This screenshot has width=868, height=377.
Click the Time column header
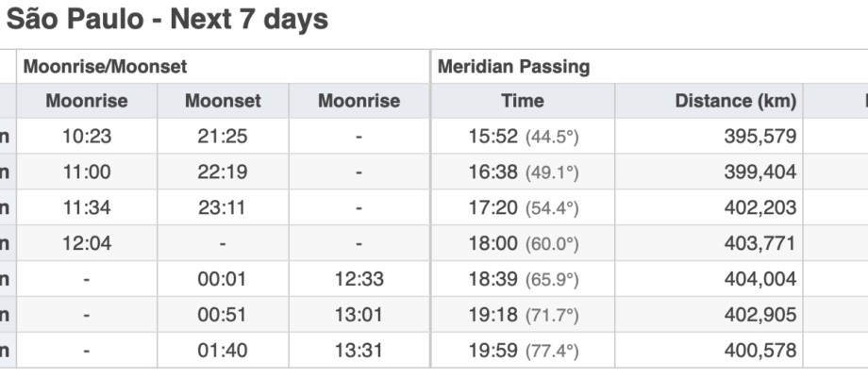(x=523, y=101)
